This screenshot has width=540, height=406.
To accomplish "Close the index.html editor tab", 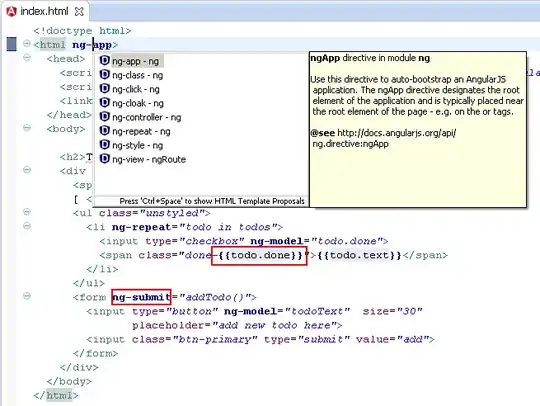I will coord(79,12).
